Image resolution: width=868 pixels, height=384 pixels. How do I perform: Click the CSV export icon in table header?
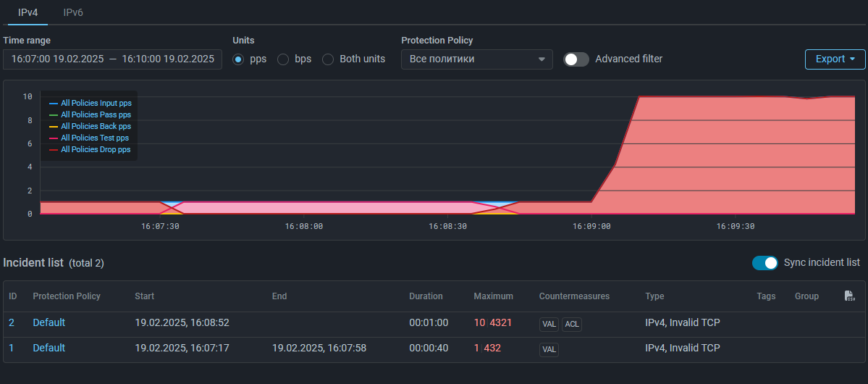pos(850,296)
